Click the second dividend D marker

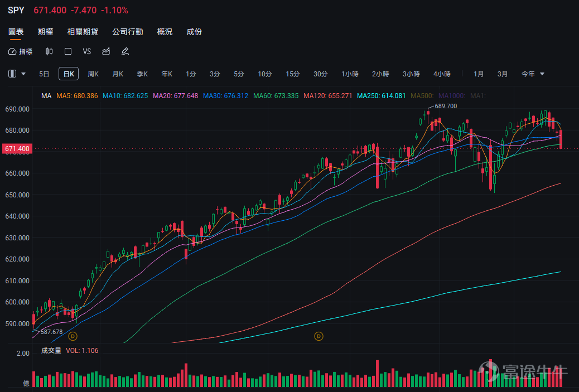click(319, 336)
